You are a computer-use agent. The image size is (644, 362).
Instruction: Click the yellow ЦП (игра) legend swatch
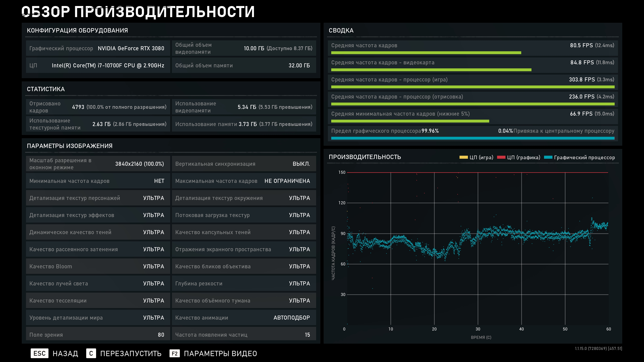pyautogui.click(x=463, y=157)
